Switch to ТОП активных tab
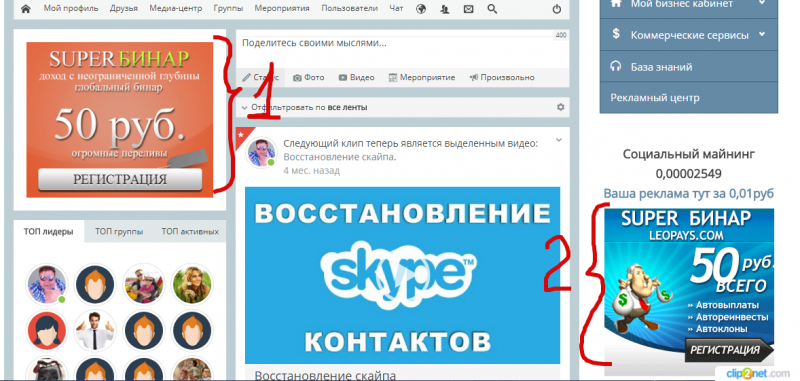Image resolution: width=800 pixels, height=381 pixels. [x=190, y=232]
